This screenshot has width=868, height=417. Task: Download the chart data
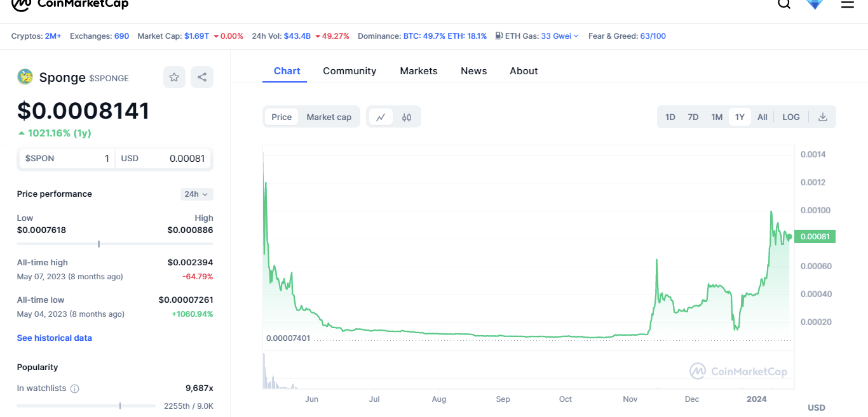[x=823, y=117]
